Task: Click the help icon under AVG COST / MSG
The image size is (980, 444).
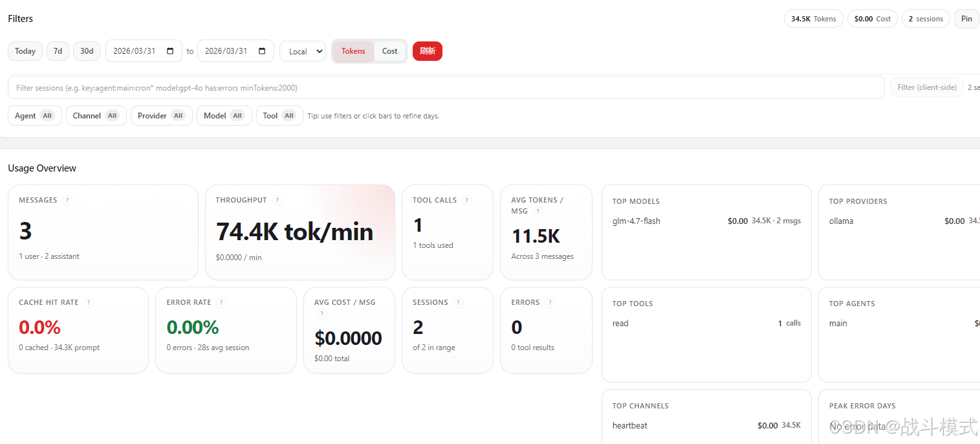Action: (321, 314)
